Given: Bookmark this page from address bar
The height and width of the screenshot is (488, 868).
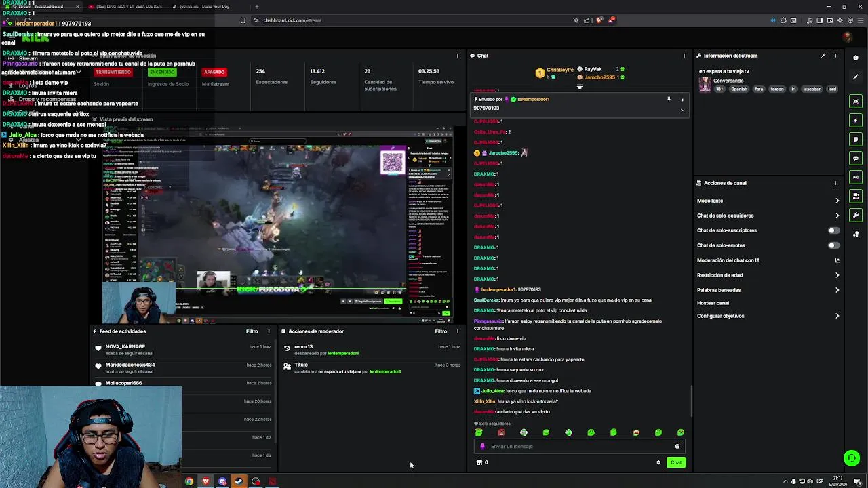Looking at the screenshot, I should pos(243,20).
